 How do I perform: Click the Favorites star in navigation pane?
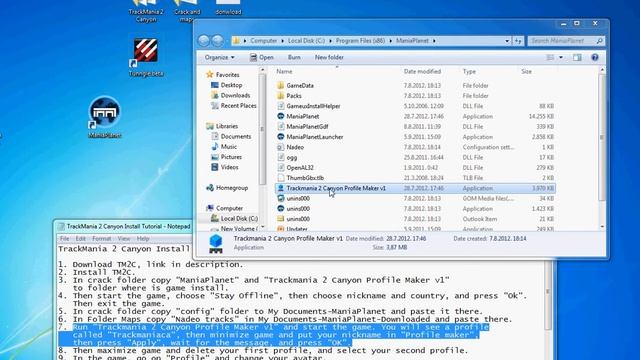(x=210, y=75)
